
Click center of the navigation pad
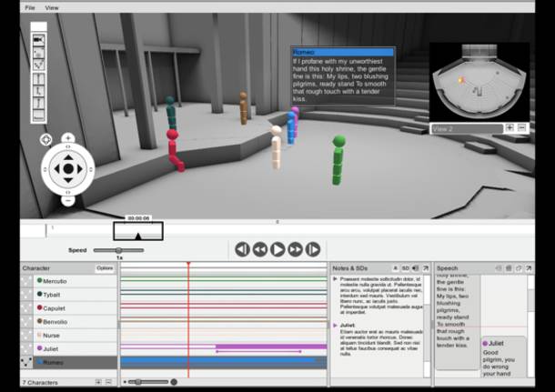click(68, 169)
